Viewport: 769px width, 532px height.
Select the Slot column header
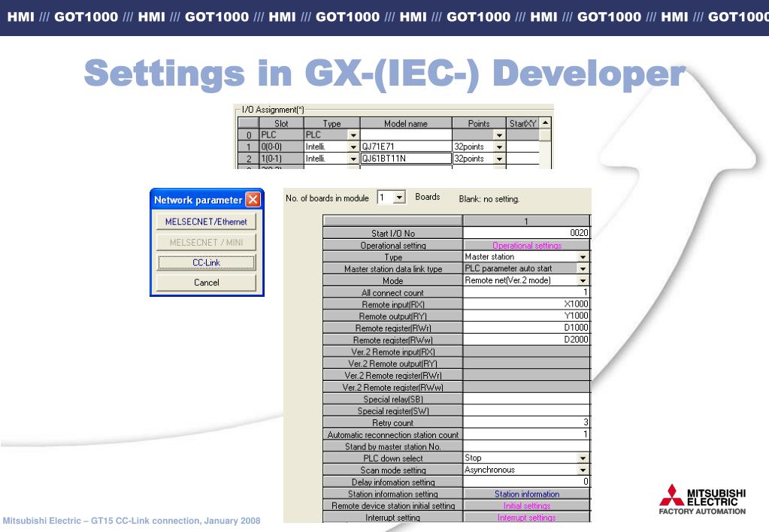pyautogui.click(x=281, y=123)
